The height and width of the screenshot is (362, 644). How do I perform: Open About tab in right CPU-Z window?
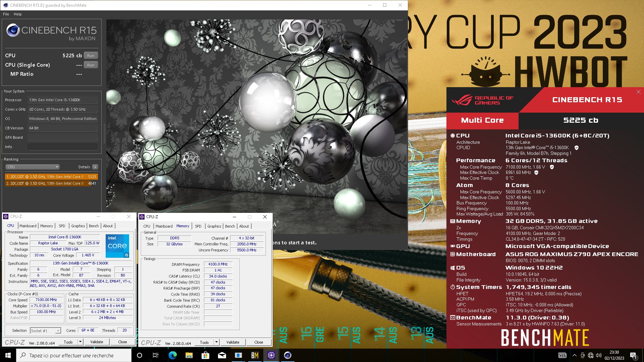point(244,226)
